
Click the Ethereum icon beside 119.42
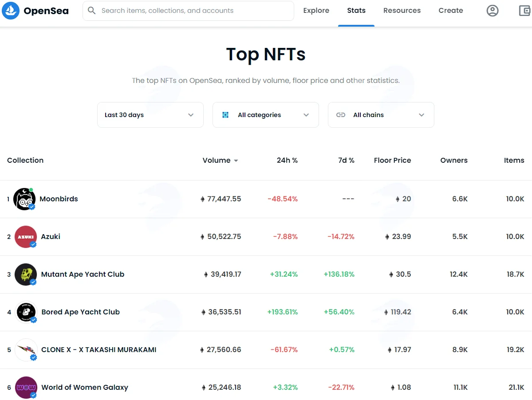pos(386,312)
